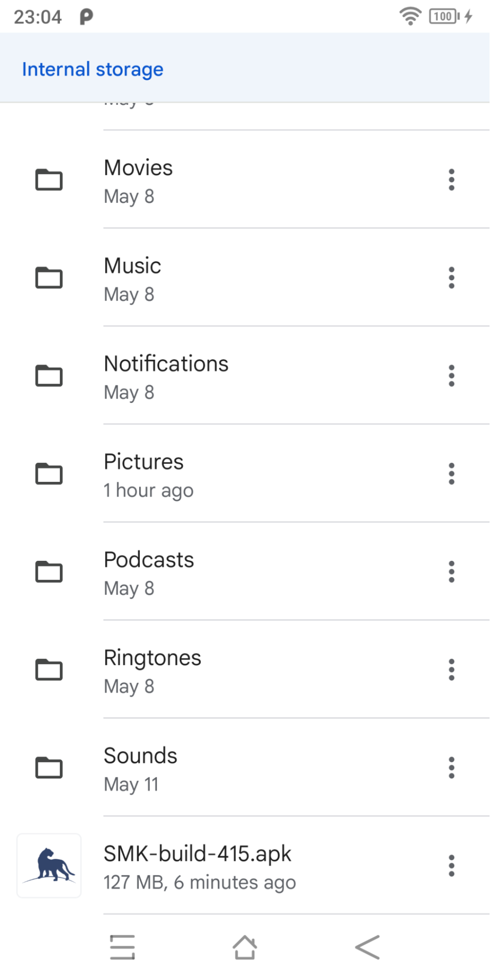Open the recent apps menu button
The height and width of the screenshot is (980, 490).
(x=122, y=947)
